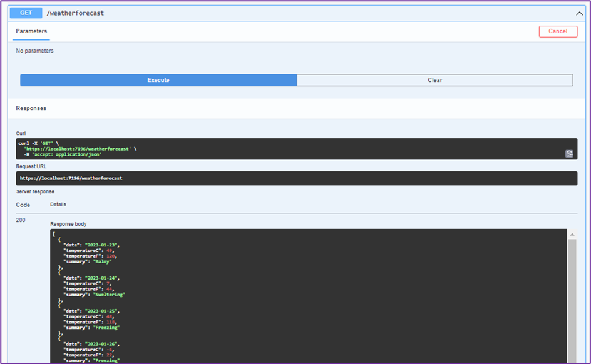The height and width of the screenshot is (364, 591).
Task: Click the "Request URL" label
Action: (31, 166)
